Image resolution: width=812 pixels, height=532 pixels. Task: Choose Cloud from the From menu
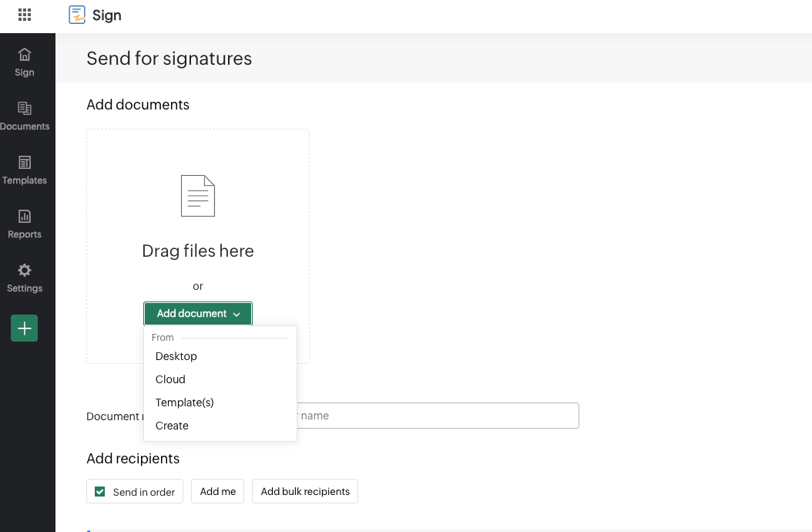[170, 379]
